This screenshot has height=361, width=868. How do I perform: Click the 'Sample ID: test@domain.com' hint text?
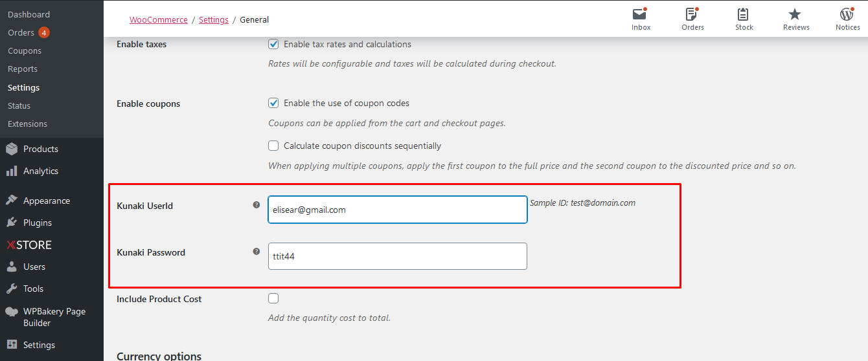click(x=582, y=202)
